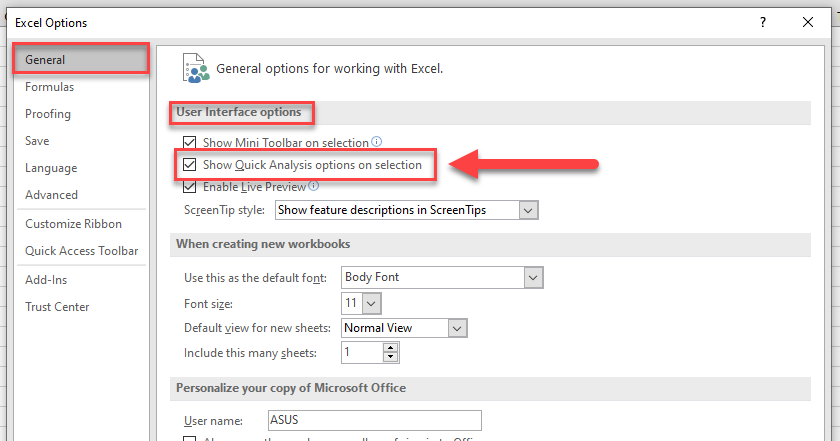Switch to the Language category
840x441 pixels.
coord(51,168)
